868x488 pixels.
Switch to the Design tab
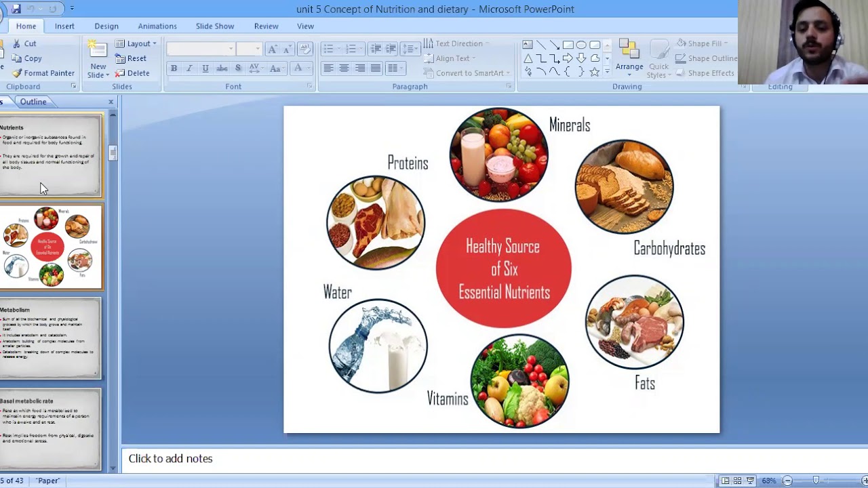click(106, 26)
